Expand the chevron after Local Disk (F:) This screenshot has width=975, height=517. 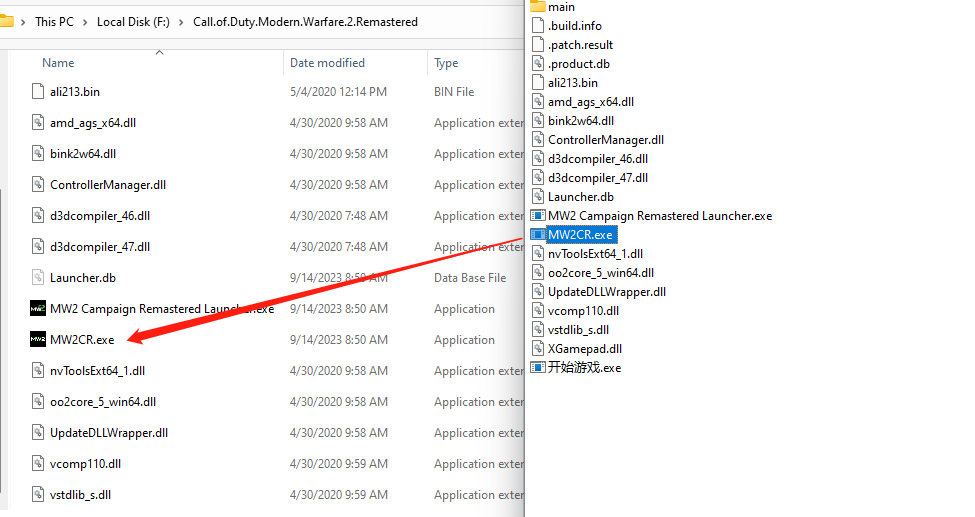point(181,22)
